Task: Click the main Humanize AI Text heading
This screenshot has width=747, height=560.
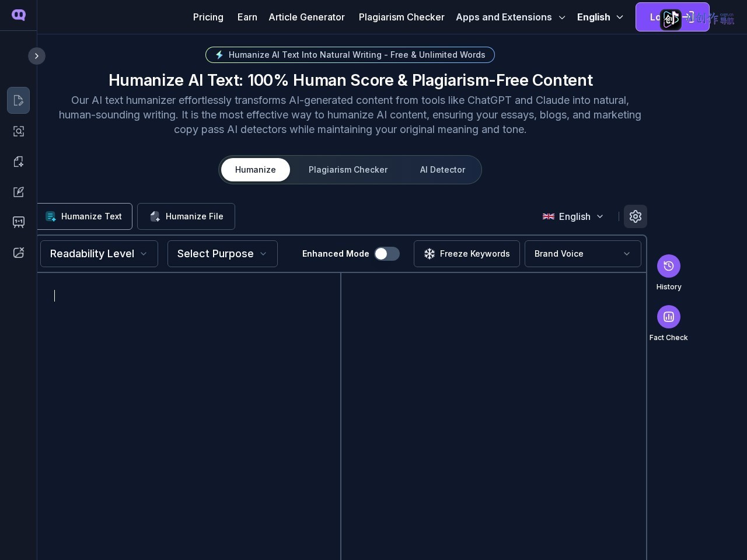Action: [351, 80]
